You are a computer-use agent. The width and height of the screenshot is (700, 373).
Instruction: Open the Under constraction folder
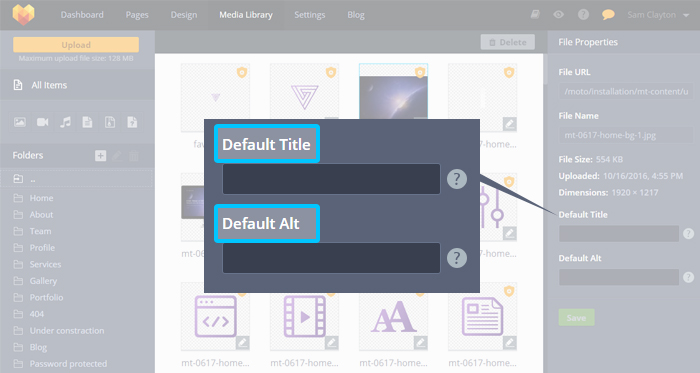coord(67,330)
